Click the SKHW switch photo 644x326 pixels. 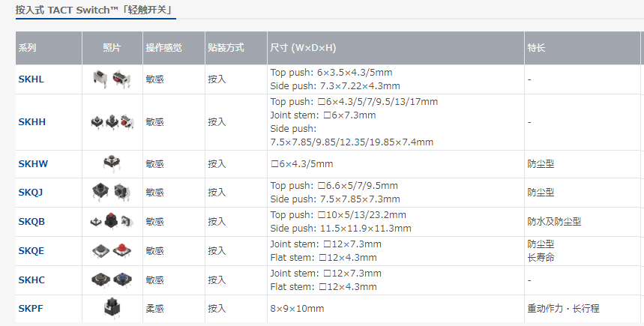tap(112, 163)
